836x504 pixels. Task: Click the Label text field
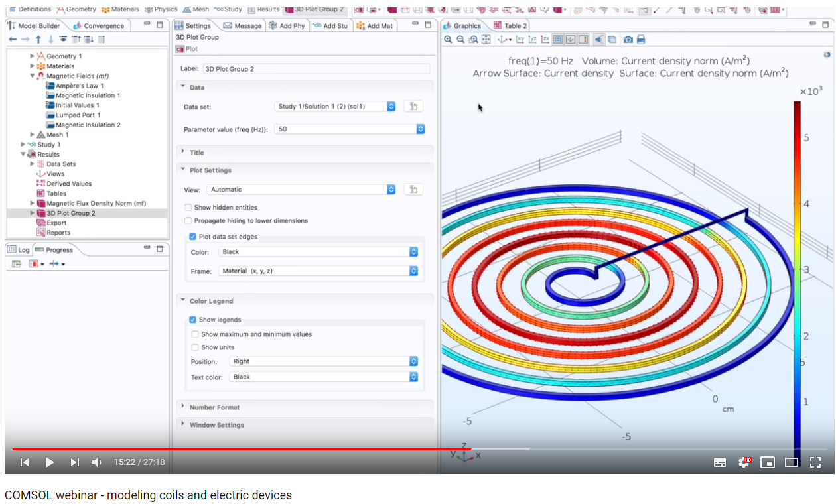point(316,69)
